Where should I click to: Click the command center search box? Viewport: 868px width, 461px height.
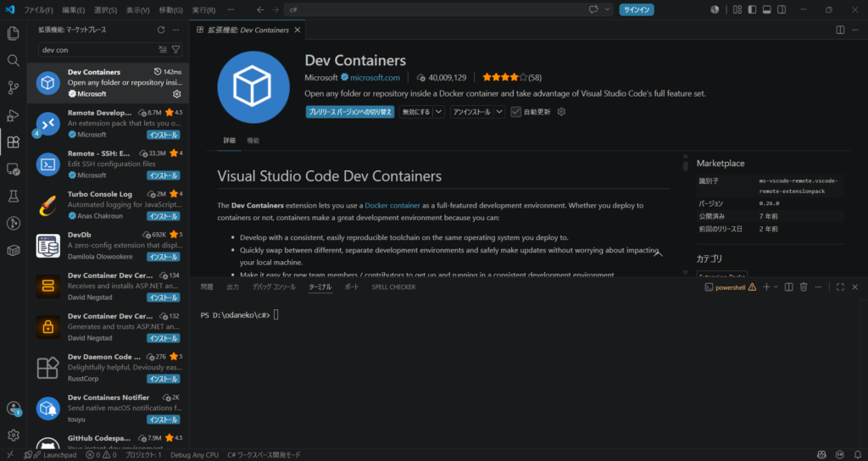(x=435, y=9)
